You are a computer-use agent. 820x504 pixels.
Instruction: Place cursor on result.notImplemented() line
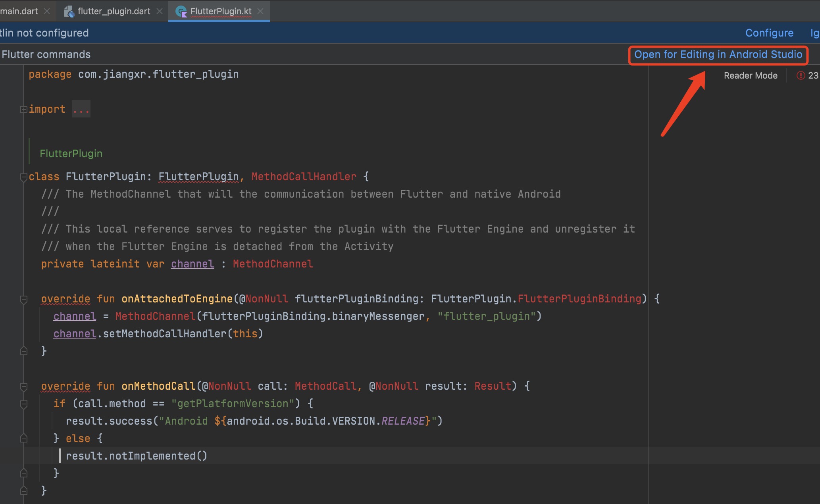(x=137, y=456)
